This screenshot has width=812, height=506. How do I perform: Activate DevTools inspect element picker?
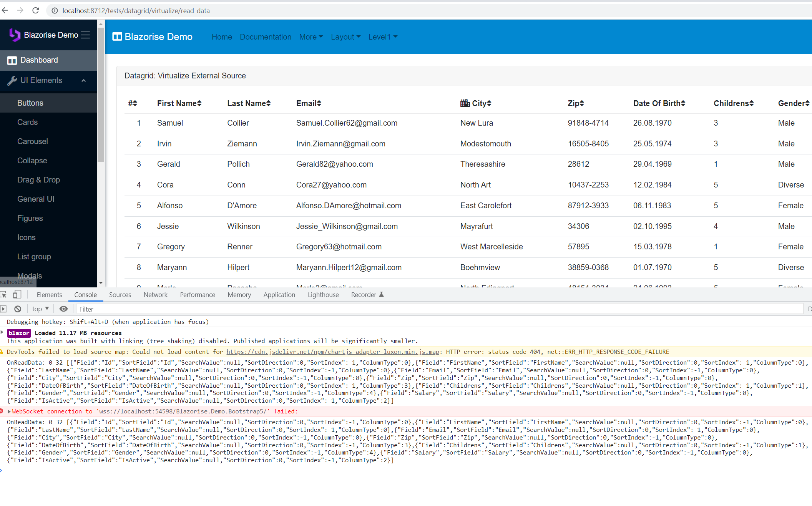pos(3,295)
